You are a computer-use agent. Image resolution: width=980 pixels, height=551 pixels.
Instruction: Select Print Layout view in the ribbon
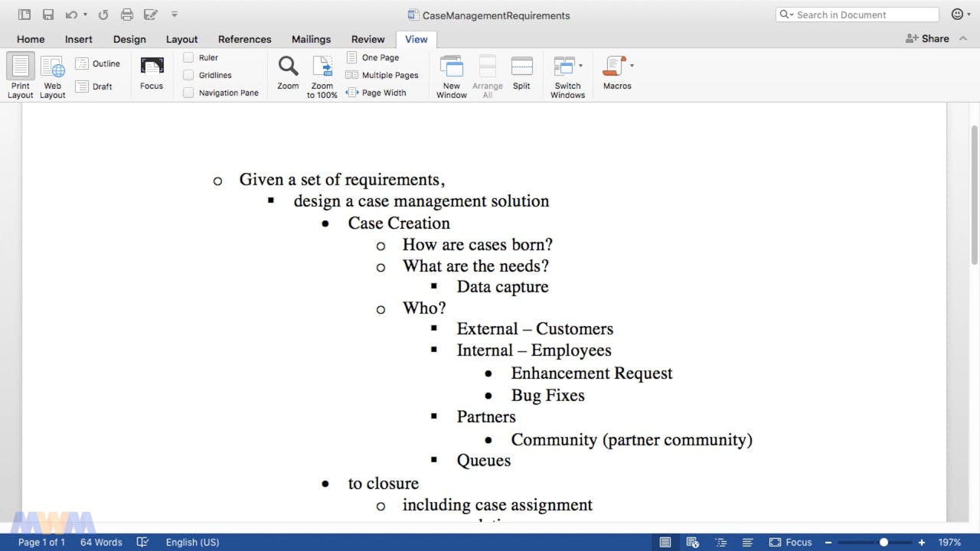pos(21,76)
